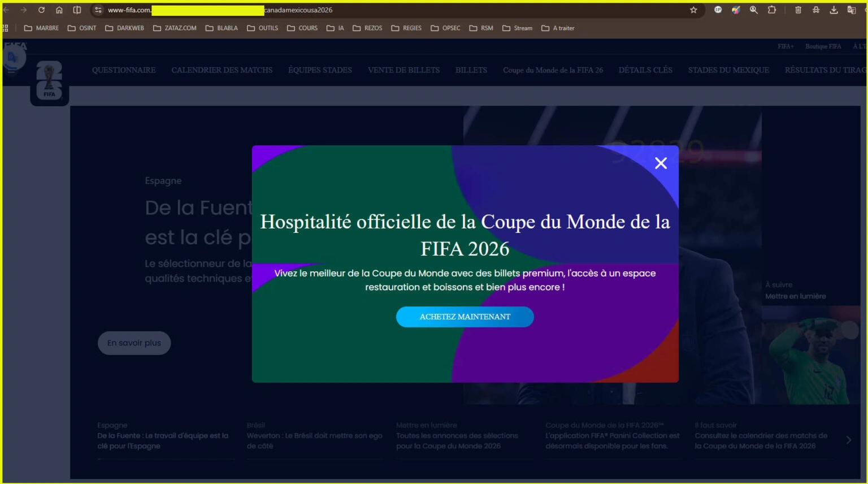
Task: Open the extensions puzzle piece menu
Action: coord(772,10)
